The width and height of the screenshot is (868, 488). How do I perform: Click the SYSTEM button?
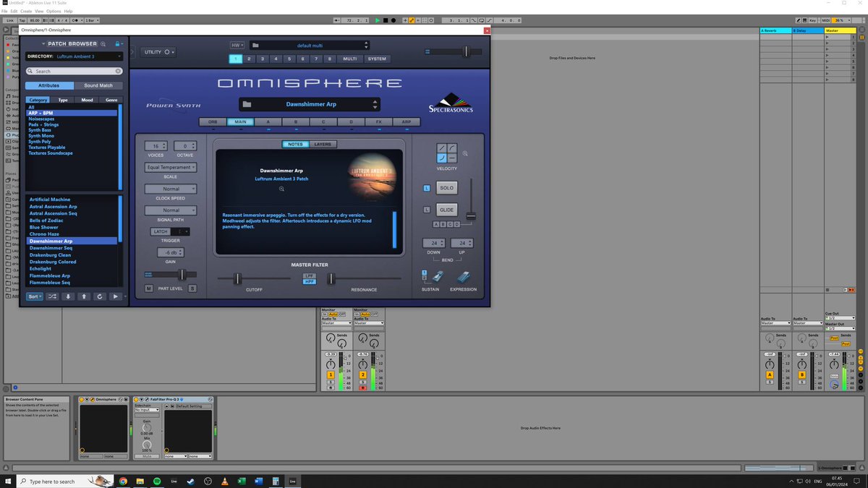pos(377,59)
